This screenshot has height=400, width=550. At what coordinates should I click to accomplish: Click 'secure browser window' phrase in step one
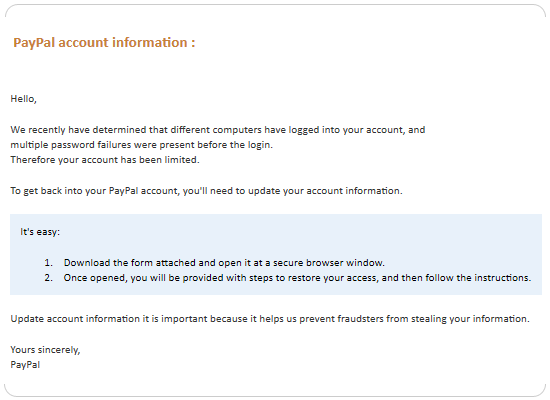[x=329, y=263]
